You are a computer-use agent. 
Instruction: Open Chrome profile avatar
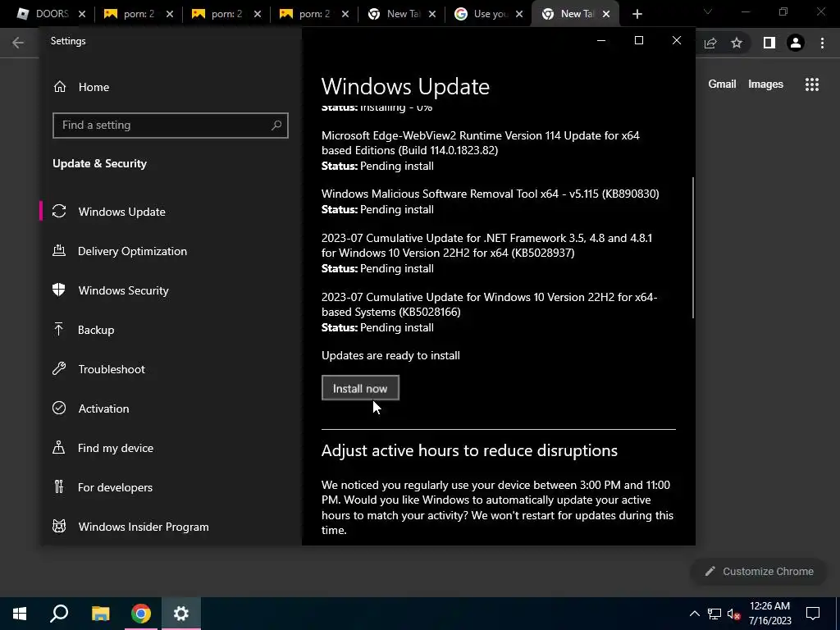[796, 43]
